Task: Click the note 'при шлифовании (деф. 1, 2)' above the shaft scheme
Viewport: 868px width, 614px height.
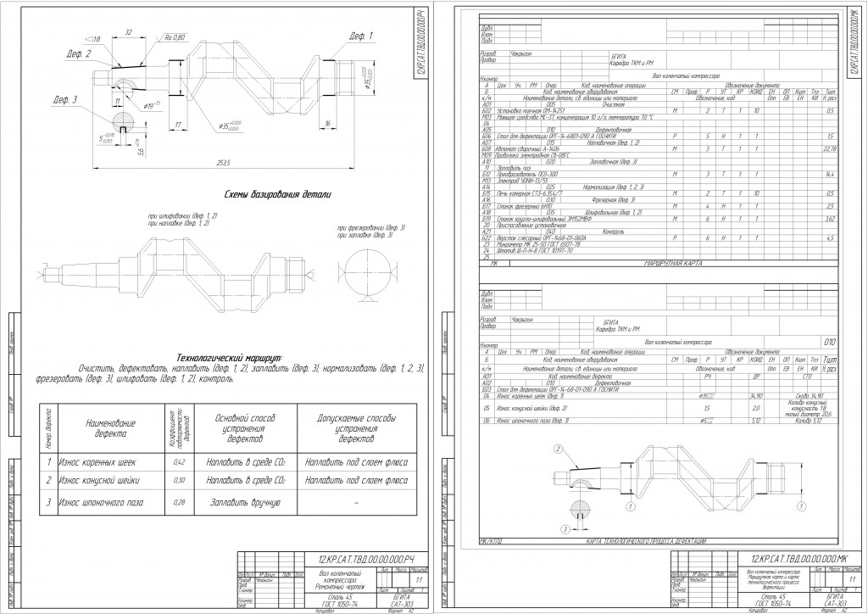Action: tap(182, 216)
